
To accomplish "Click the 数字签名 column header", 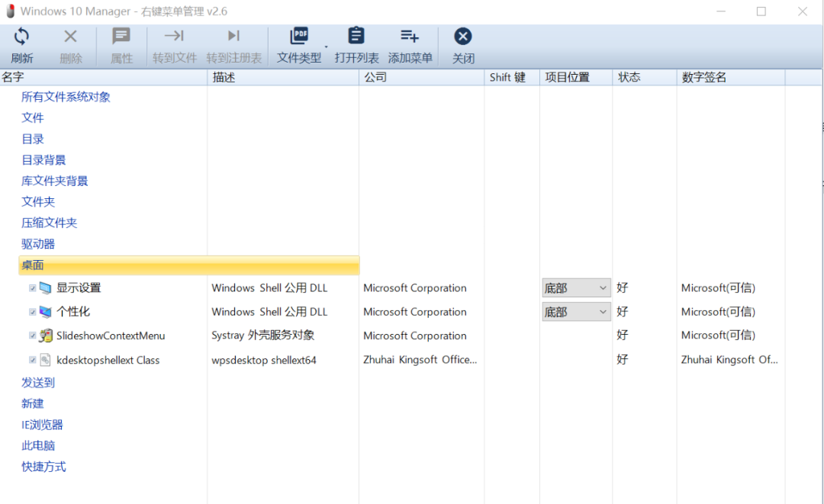I will tap(731, 77).
